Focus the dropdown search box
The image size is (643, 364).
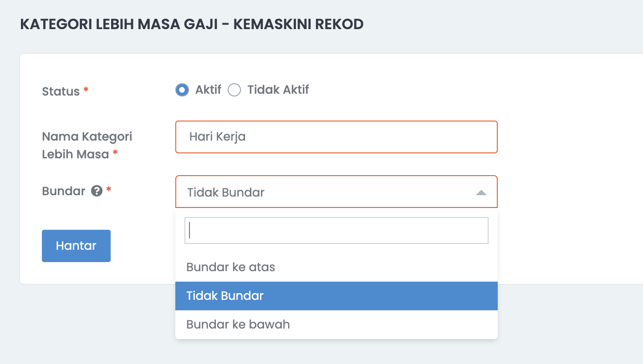click(337, 230)
